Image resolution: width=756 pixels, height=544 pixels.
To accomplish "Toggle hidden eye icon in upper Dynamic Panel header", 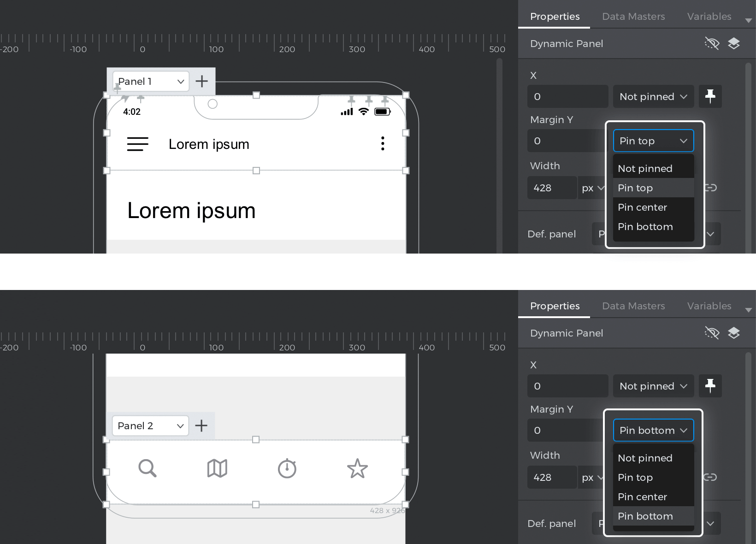I will (x=712, y=43).
